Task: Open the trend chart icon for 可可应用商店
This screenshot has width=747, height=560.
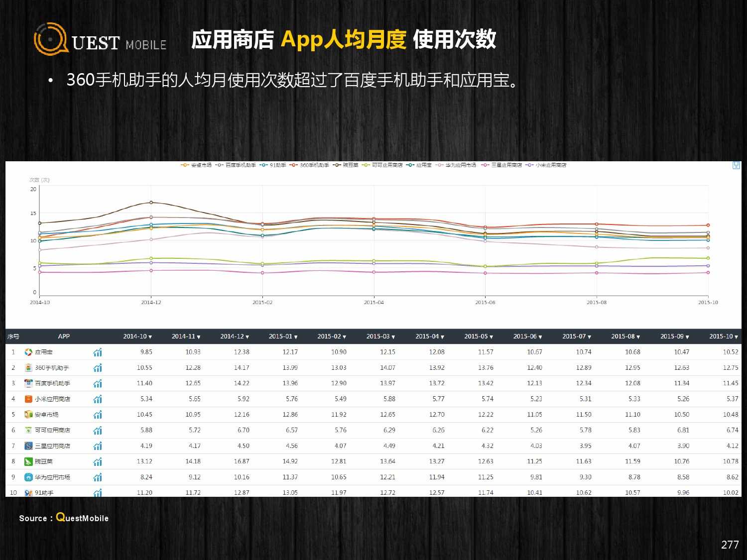Action: click(98, 430)
